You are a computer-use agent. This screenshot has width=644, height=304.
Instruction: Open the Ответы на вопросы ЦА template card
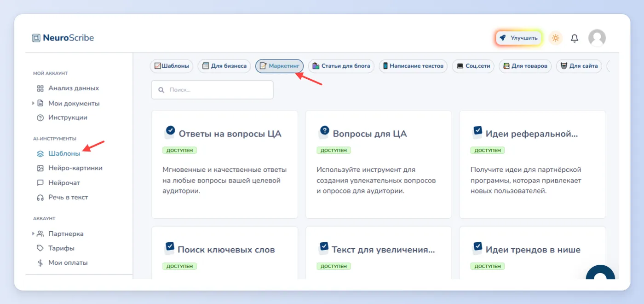[x=224, y=164]
